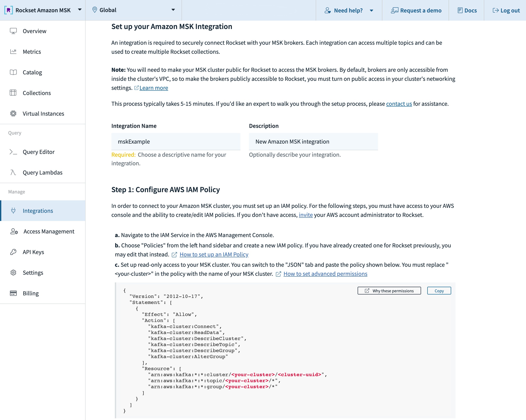Screen dimensions: 526x420
Task: Open the Integrations sidebar item
Action: pos(38,211)
